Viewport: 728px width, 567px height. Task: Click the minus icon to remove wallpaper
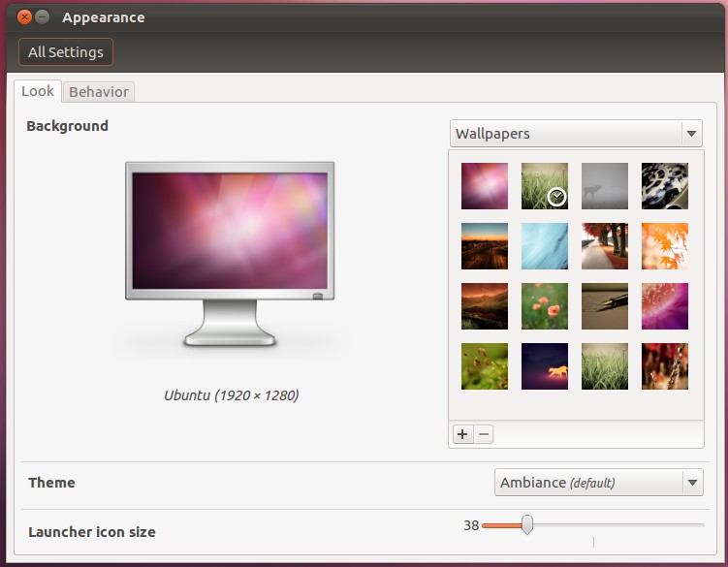(x=484, y=434)
